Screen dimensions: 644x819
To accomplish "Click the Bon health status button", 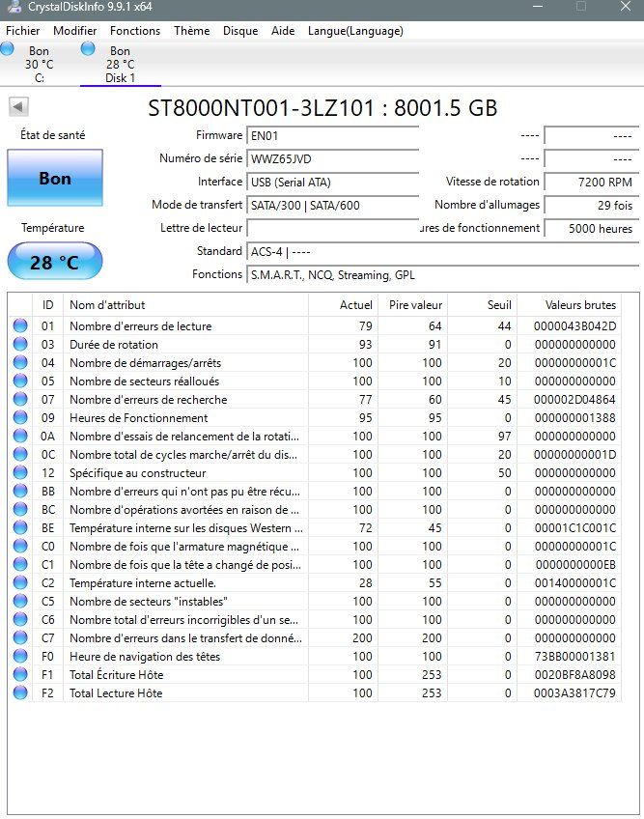I will 55,178.
